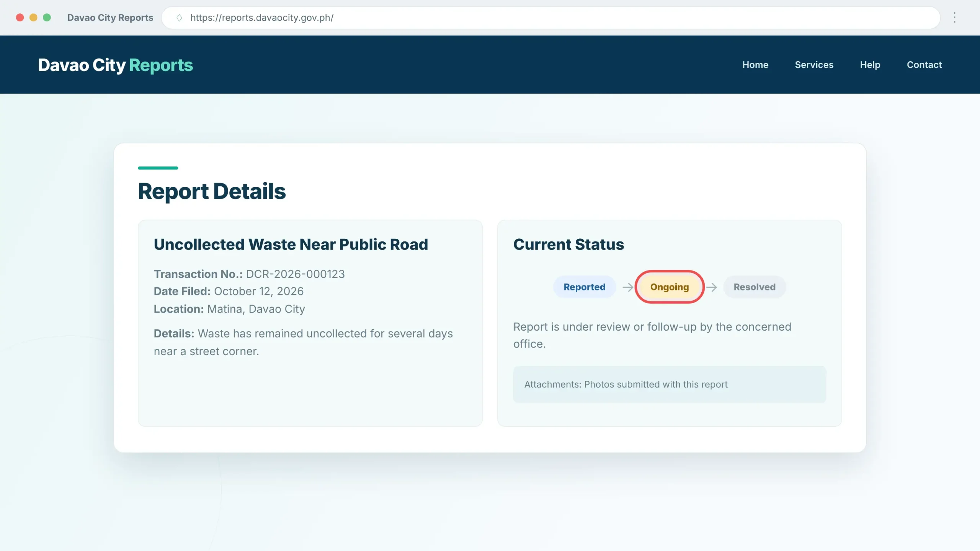Screen dimensions: 980x551
Task: Click the red close window dot
Action: [x=20, y=18]
